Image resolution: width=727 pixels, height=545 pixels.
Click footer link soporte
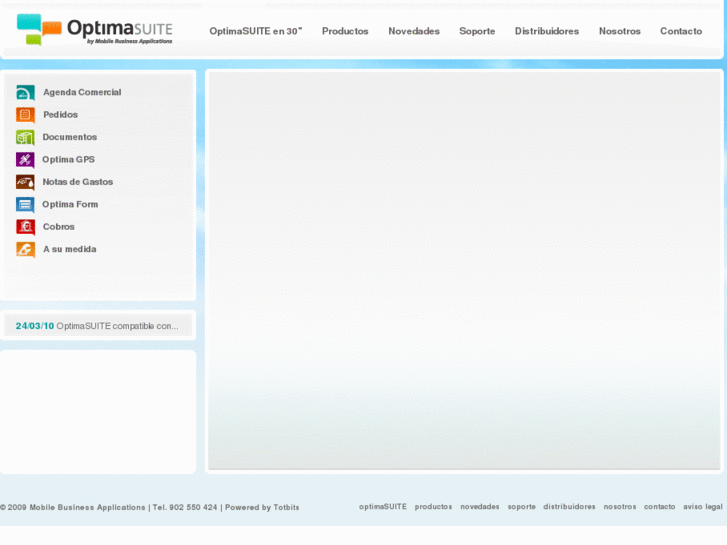click(x=521, y=507)
